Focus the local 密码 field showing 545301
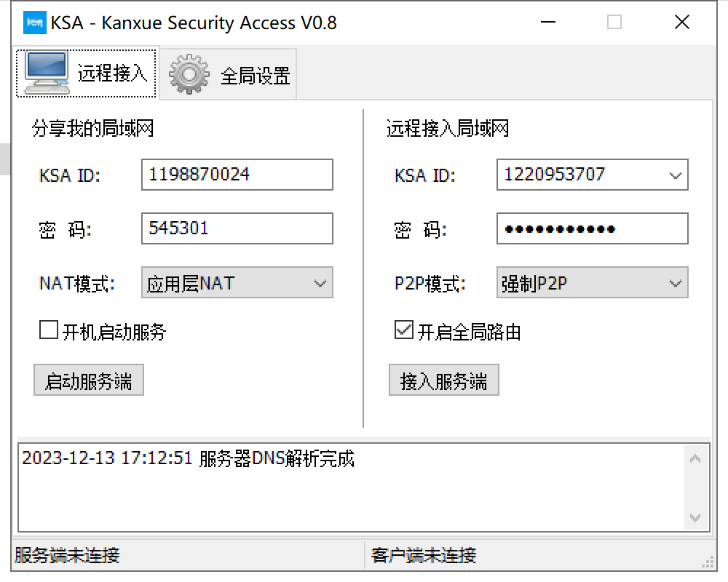The image size is (728, 582). [237, 228]
